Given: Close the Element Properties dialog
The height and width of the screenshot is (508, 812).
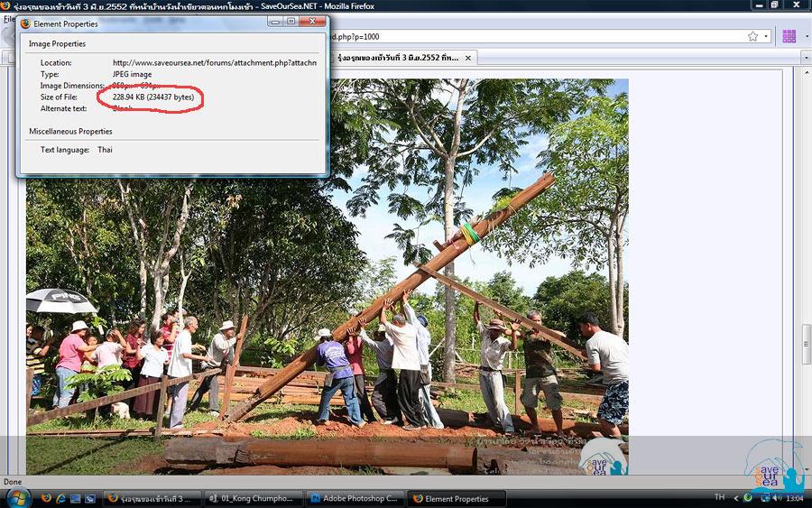Looking at the screenshot, I should [x=311, y=22].
